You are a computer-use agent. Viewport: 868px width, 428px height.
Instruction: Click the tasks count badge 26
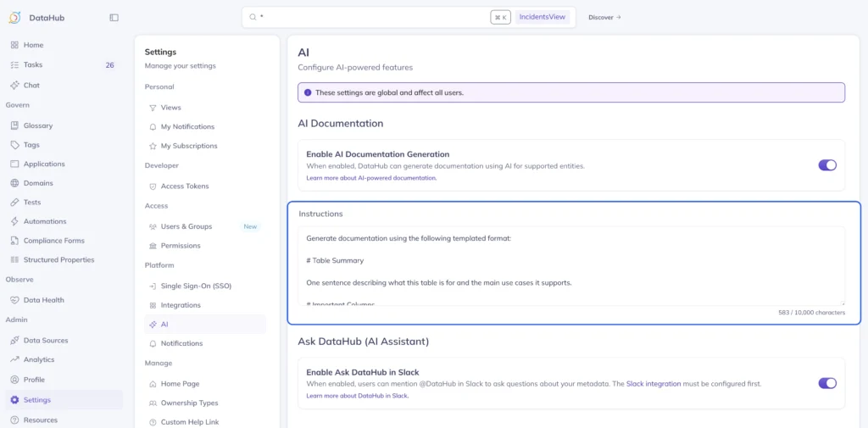click(109, 64)
